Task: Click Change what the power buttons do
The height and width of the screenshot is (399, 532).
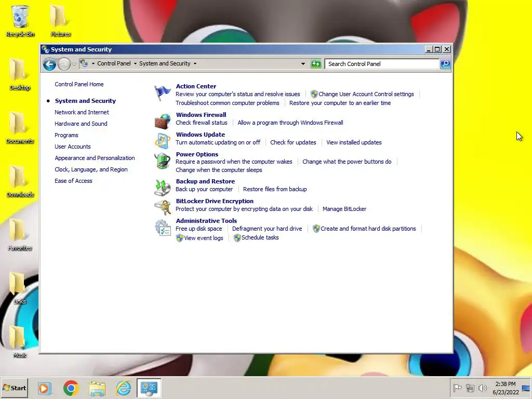Action: pos(347,162)
